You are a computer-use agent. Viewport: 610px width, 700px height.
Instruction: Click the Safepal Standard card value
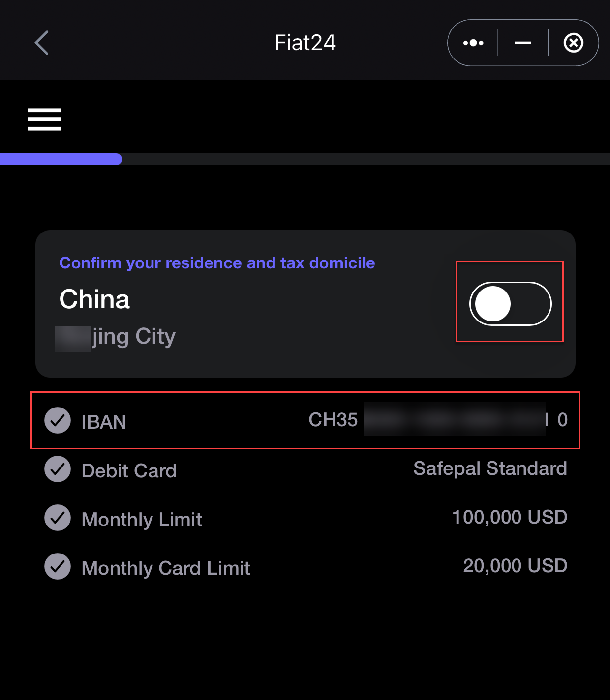click(x=490, y=469)
